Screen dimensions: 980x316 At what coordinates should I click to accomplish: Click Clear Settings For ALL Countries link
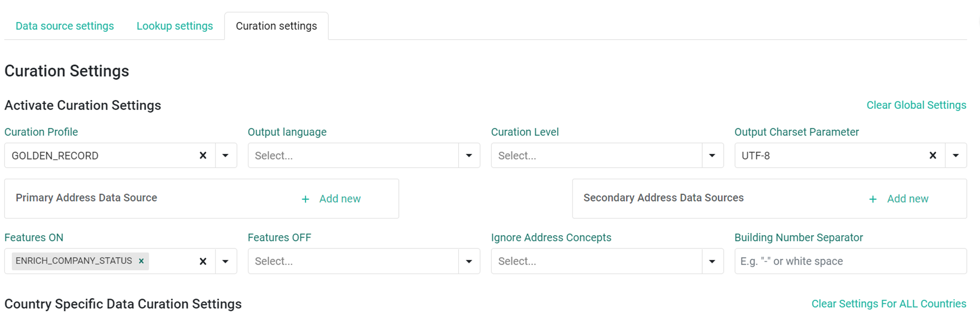click(889, 304)
